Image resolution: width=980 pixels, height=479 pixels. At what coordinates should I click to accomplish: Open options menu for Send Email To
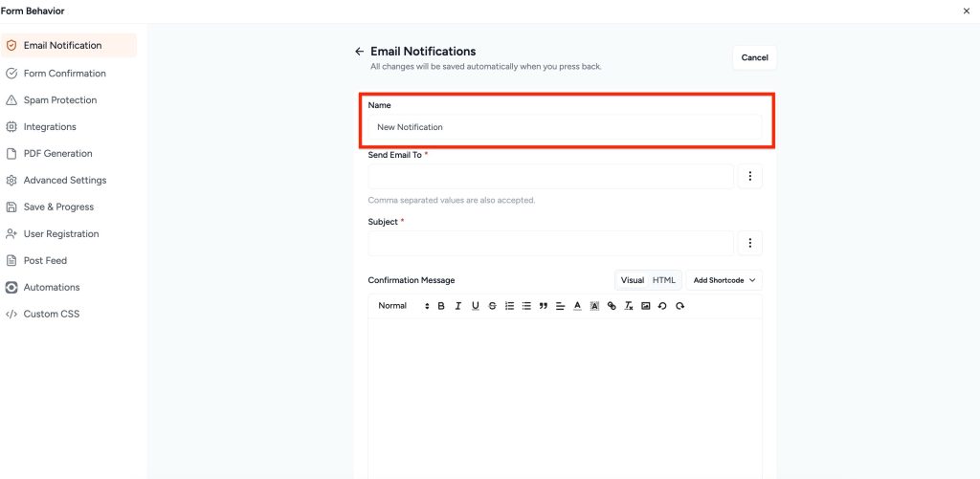pyautogui.click(x=750, y=176)
